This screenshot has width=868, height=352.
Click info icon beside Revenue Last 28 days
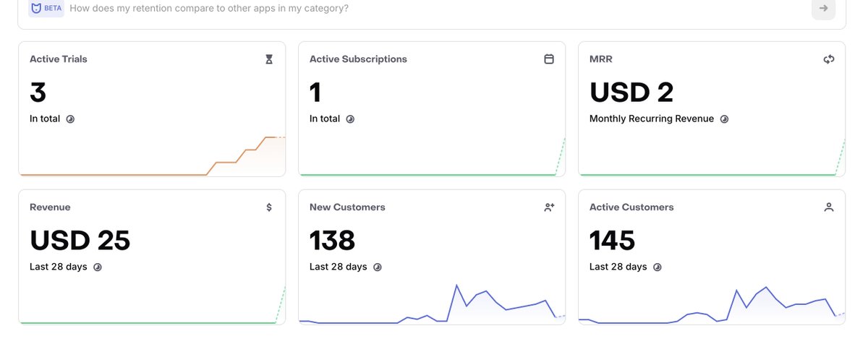(x=97, y=267)
